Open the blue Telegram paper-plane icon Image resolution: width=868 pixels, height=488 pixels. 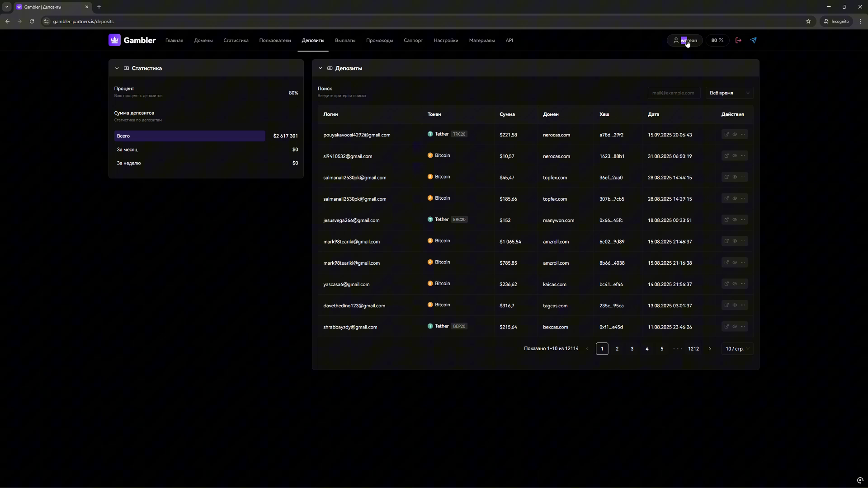point(753,40)
